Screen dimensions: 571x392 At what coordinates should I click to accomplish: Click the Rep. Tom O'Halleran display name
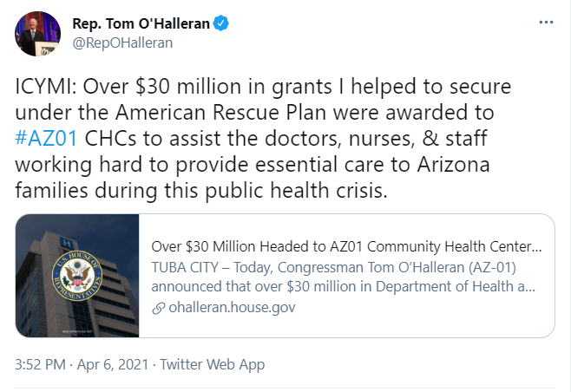141,23
